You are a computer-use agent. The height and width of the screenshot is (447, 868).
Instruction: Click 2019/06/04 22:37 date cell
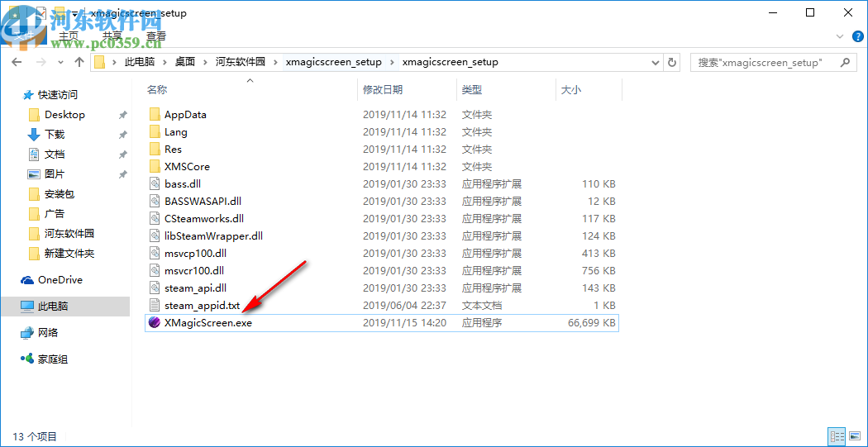pos(404,306)
